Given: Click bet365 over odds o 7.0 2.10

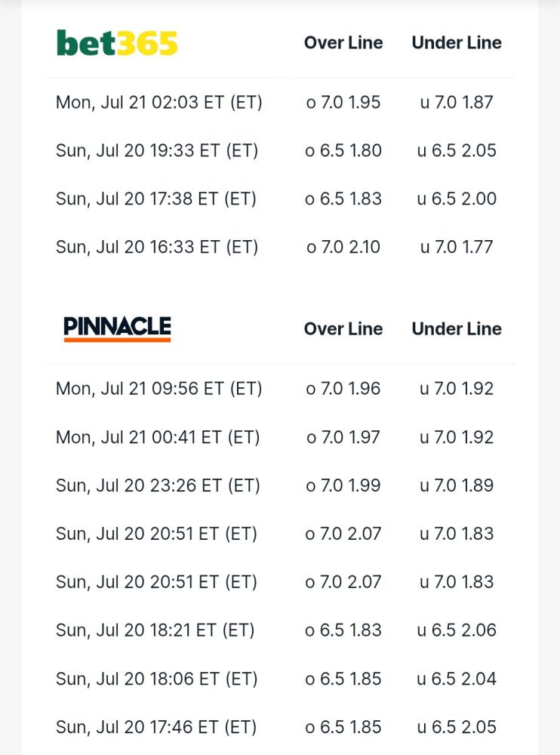Looking at the screenshot, I should pos(343,247).
